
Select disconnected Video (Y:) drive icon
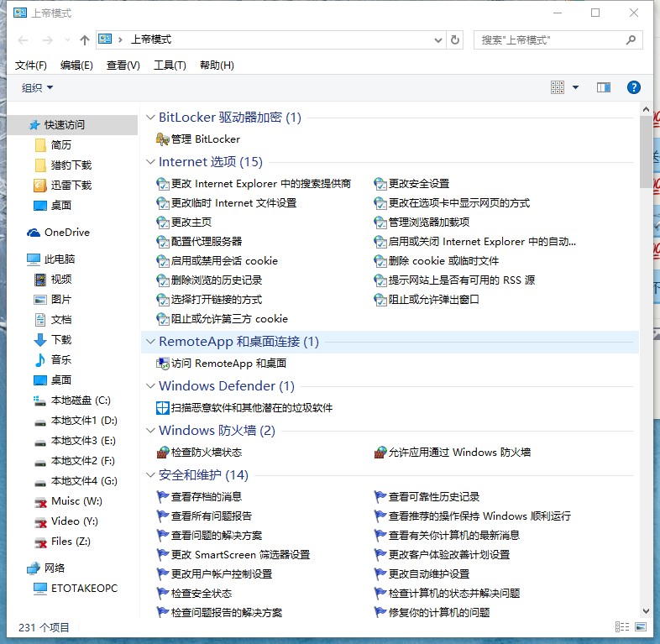point(40,522)
